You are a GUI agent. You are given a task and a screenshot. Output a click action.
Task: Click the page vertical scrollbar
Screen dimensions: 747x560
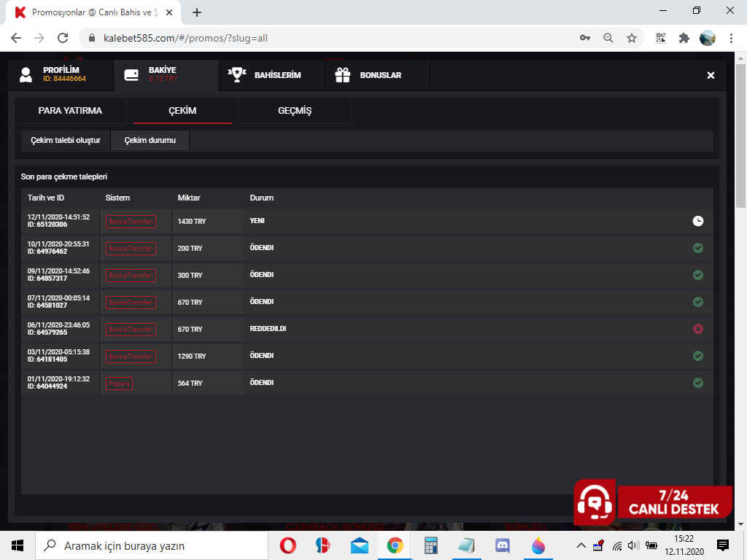[740, 136]
